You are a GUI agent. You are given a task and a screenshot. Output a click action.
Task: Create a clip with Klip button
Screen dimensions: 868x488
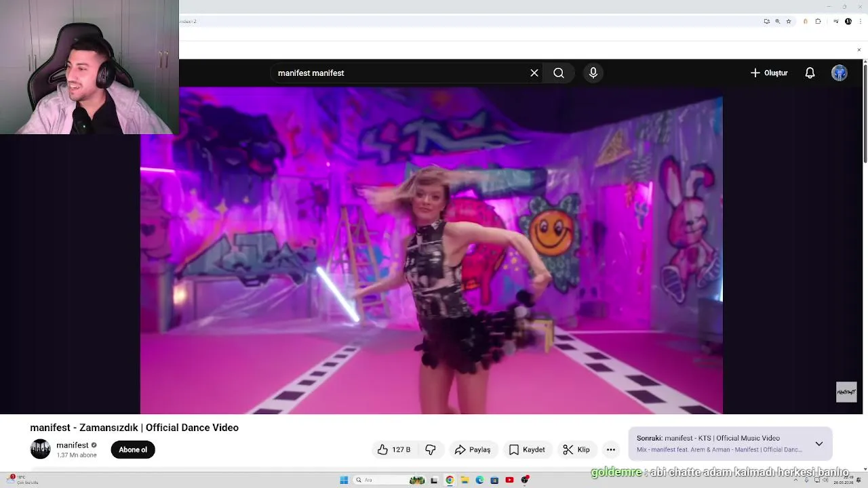576,449
